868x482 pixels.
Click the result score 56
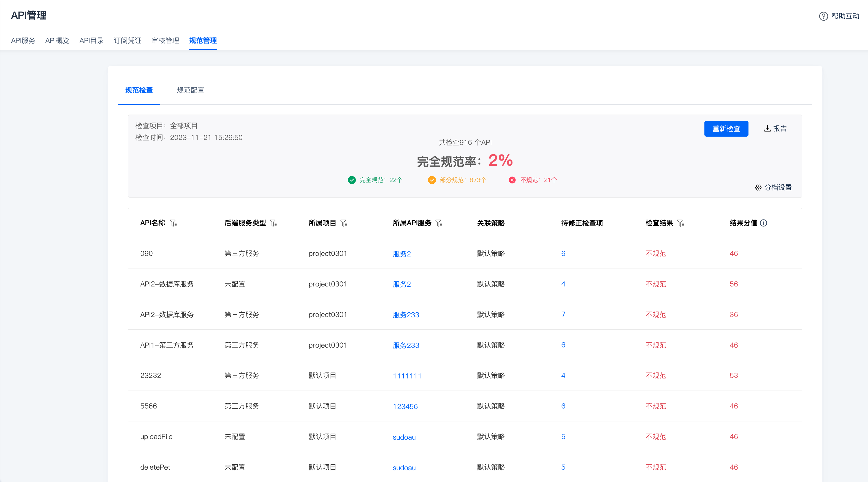click(734, 284)
